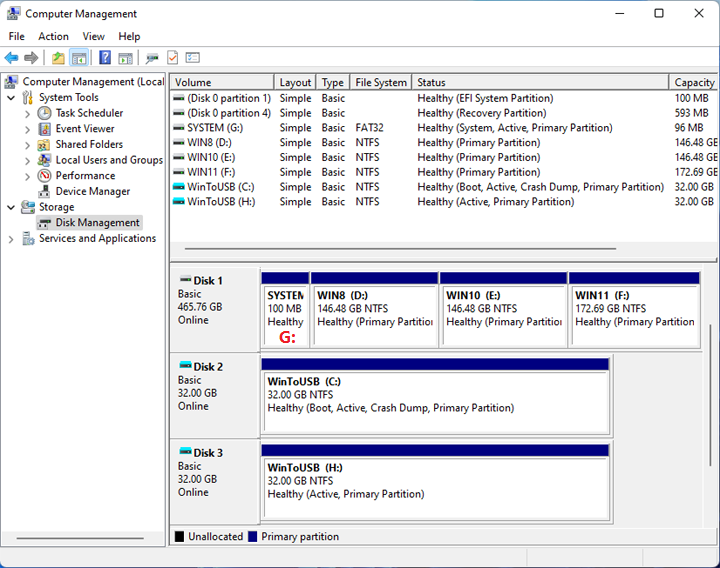Select the (Disk 0 partition 1) row
720x568 pixels.
tap(444, 98)
